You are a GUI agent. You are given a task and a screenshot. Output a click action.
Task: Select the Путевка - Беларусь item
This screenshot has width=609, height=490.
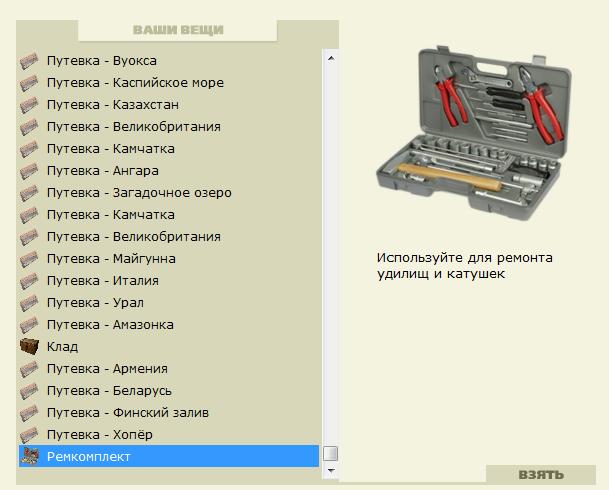[169, 391]
